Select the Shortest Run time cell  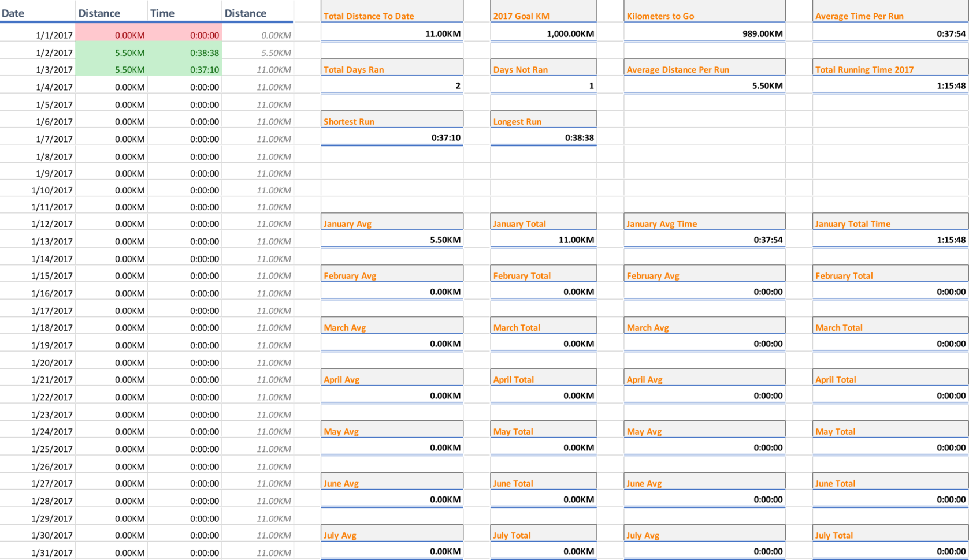(392, 137)
